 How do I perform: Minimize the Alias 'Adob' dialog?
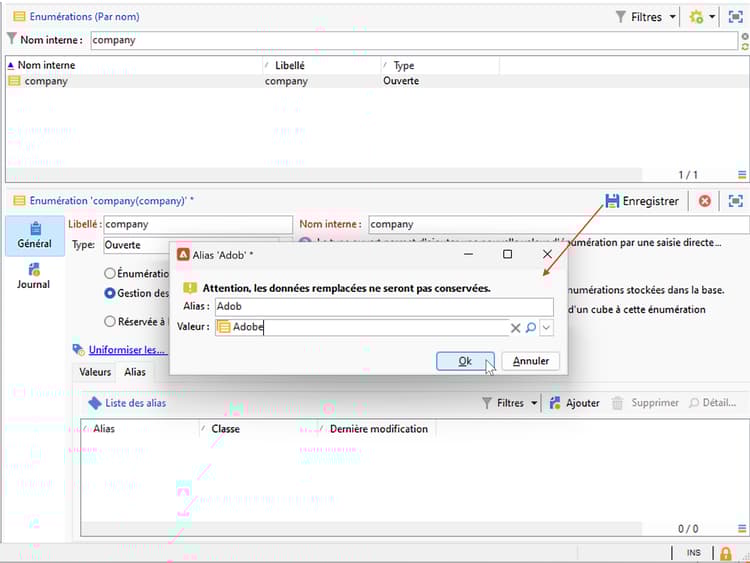tap(468, 254)
